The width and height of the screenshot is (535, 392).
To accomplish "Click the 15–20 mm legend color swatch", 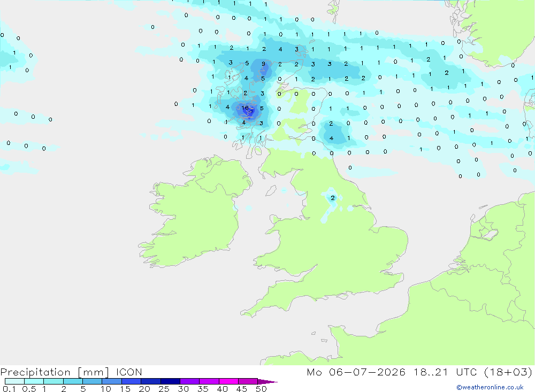I will click(x=132, y=381).
